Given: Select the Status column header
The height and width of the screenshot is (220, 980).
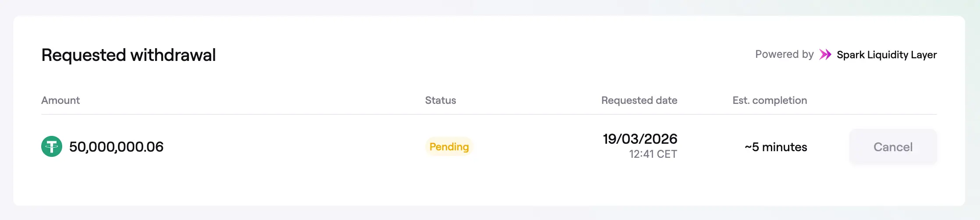Looking at the screenshot, I should coord(440,100).
